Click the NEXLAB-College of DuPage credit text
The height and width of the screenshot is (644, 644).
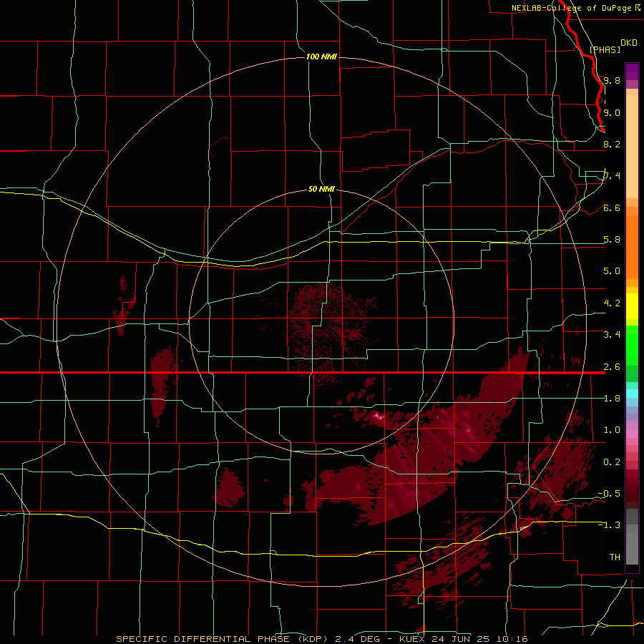[x=571, y=8]
